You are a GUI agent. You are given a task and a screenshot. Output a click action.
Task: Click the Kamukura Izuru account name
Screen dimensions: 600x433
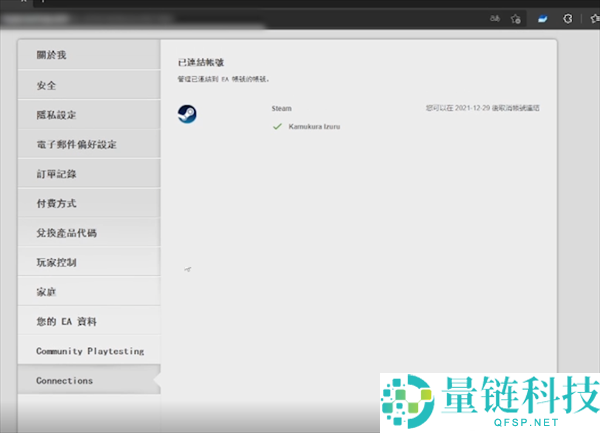[x=316, y=127]
